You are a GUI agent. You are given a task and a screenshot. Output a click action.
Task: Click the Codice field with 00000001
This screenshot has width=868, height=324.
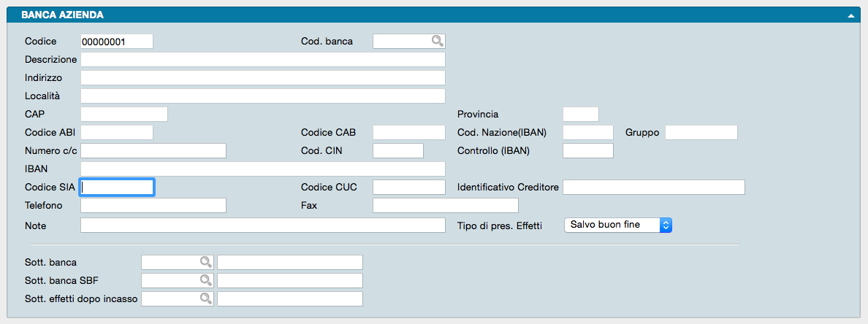116,42
